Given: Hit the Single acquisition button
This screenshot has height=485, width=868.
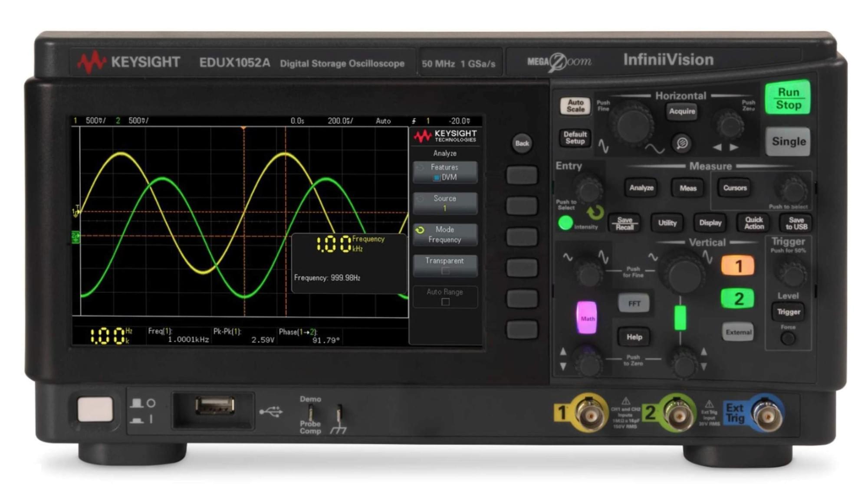Looking at the screenshot, I should click(788, 141).
